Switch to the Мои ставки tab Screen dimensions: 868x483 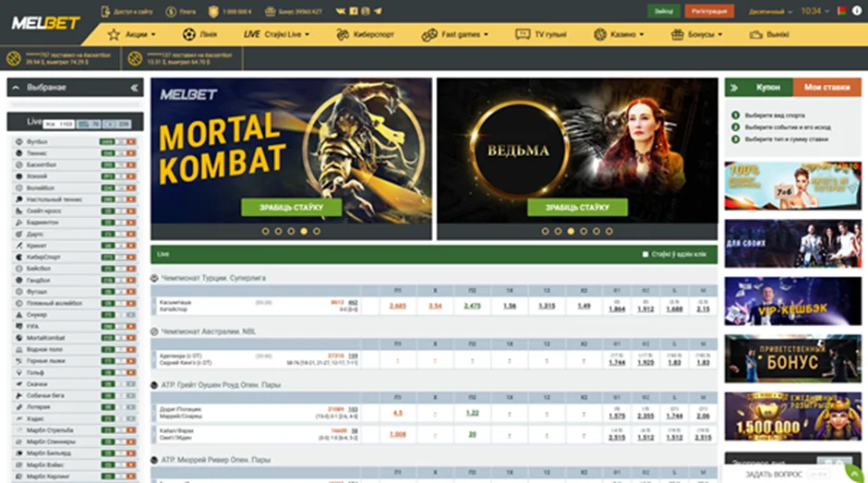[x=827, y=88]
